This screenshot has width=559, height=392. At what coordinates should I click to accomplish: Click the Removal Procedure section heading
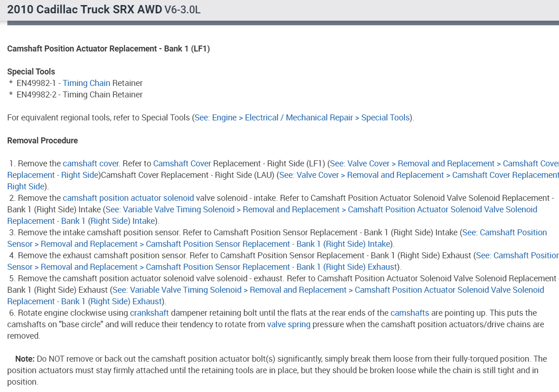[43, 141]
